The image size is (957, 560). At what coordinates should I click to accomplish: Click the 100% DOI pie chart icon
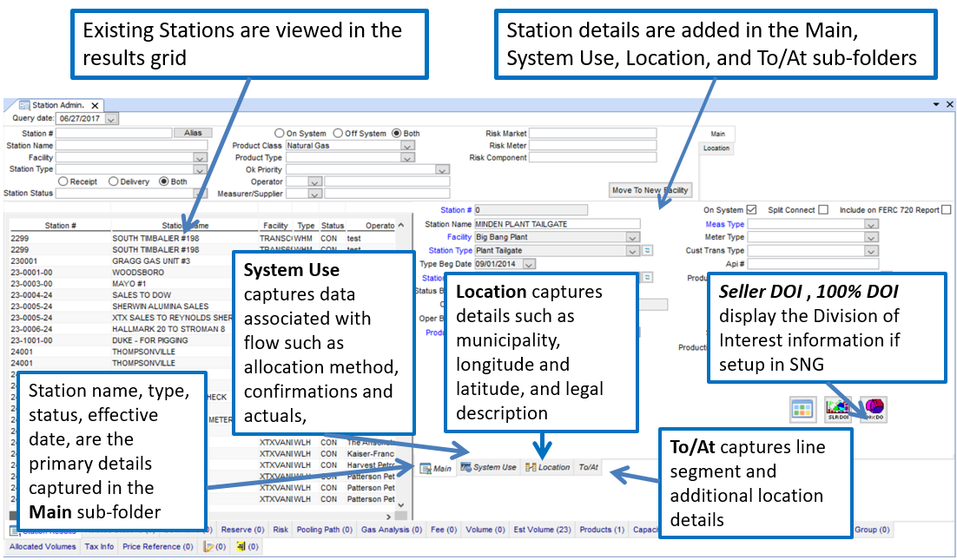[x=874, y=410]
